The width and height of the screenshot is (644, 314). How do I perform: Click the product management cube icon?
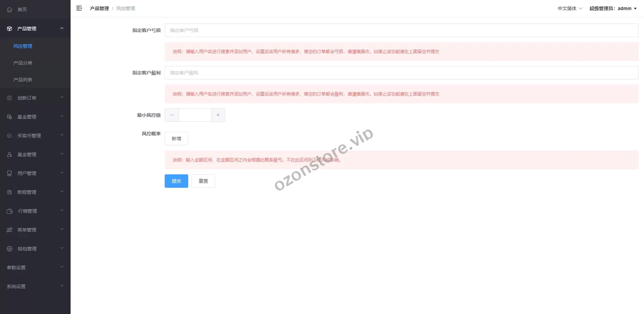pyautogui.click(x=9, y=29)
